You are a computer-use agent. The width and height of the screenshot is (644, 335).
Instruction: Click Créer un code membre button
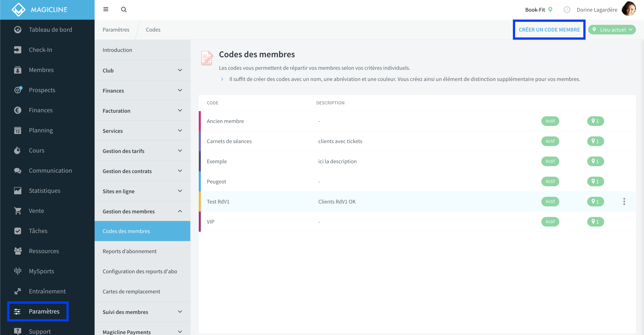pyautogui.click(x=549, y=30)
